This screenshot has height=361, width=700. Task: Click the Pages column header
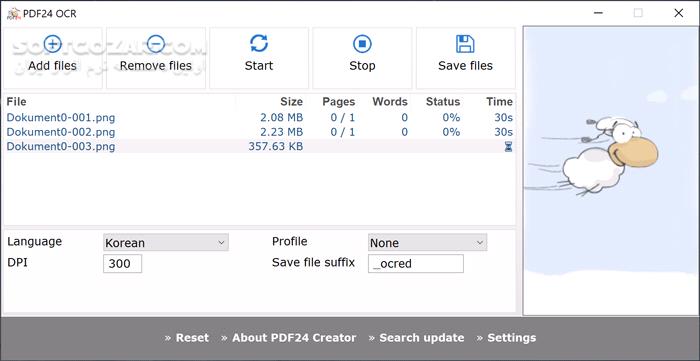pyautogui.click(x=338, y=102)
